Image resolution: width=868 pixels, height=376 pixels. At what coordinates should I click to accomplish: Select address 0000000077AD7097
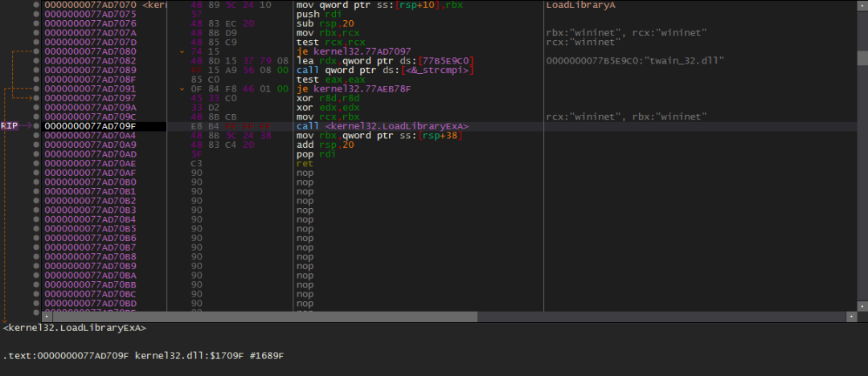tap(90, 98)
